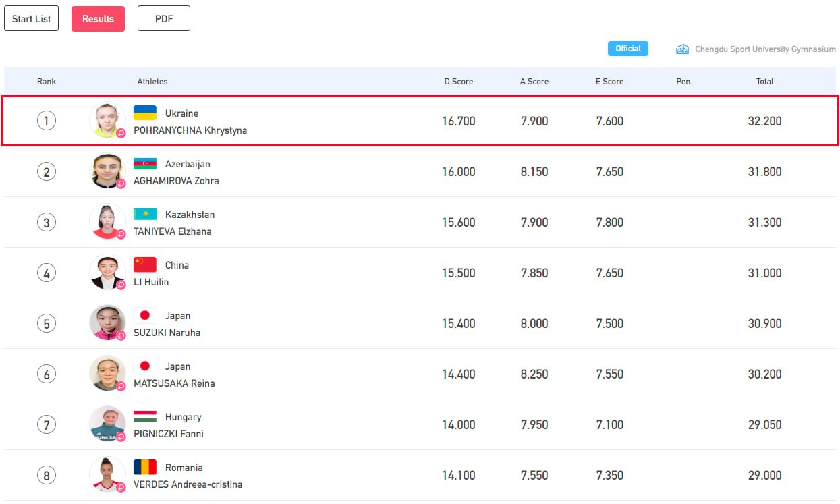Click pink magnifier badge on PIGNICZKI Fanni photo
Screen dimensions: 840x504
[121, 437]
